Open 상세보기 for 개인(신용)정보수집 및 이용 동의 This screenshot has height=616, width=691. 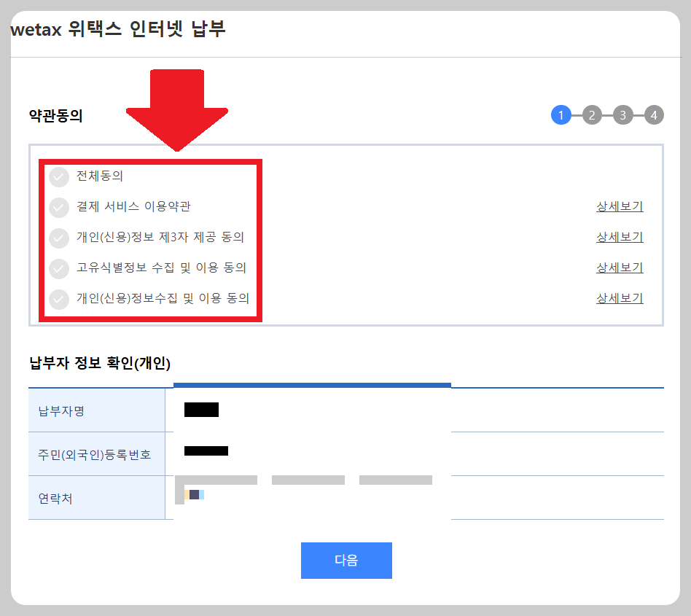(619, 298)
